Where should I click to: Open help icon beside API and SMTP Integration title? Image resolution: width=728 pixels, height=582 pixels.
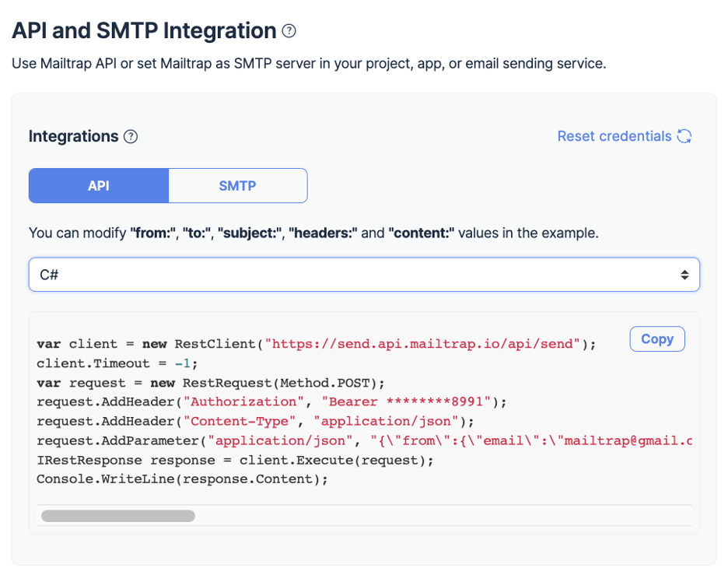click(289, 31)
